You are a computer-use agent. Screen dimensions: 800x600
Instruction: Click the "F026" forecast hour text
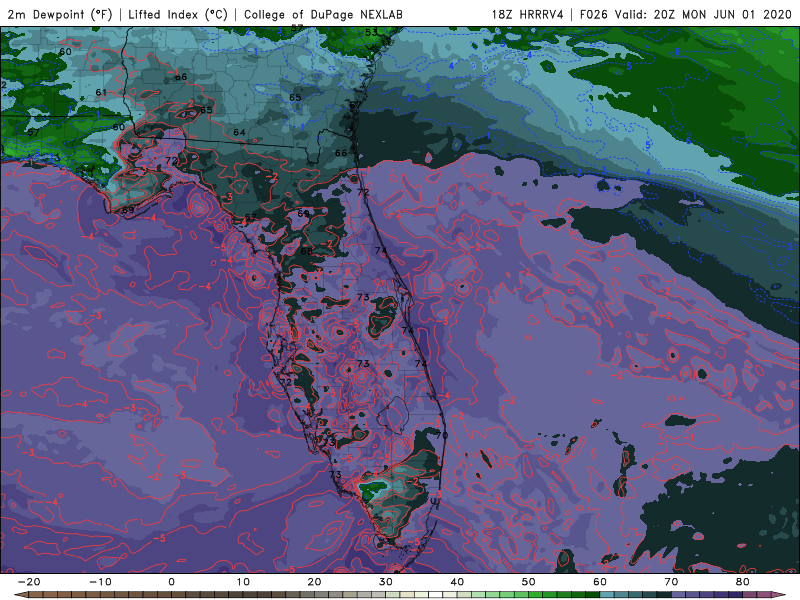tap(593, 14)
